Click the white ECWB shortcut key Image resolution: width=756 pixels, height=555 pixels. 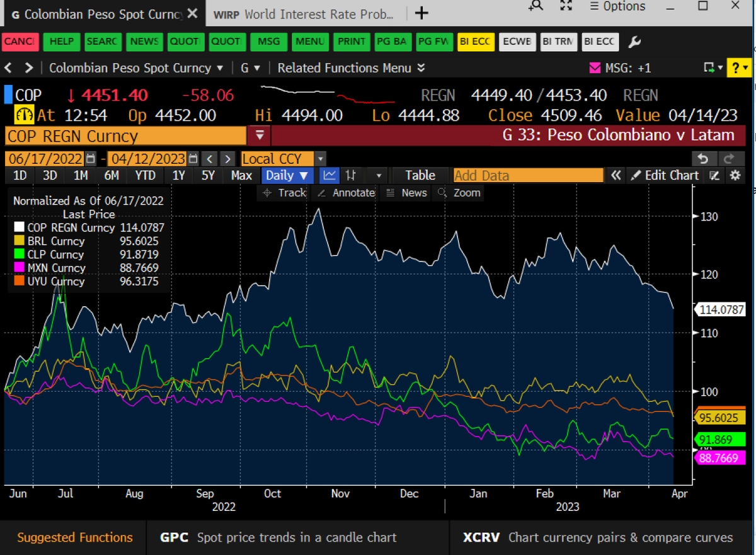point(517,42)
